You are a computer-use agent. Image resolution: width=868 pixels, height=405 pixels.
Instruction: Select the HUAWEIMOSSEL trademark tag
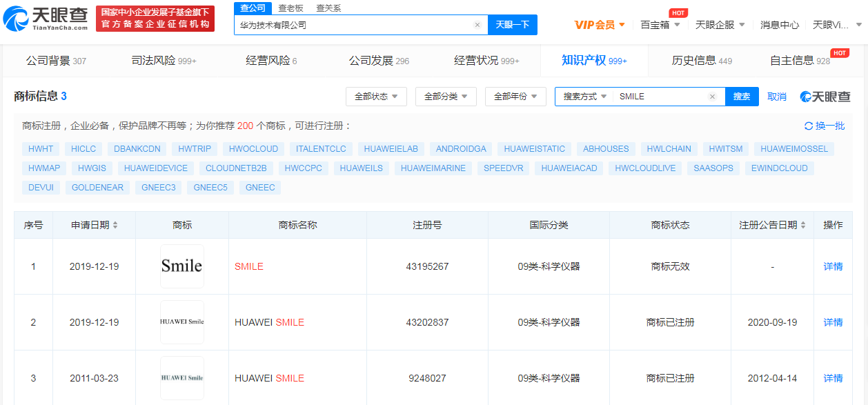793,148
